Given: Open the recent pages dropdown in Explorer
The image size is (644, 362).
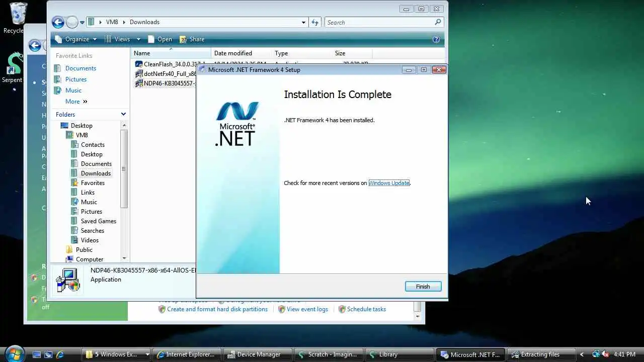Looking at the screenshot, I should [83, 22].
